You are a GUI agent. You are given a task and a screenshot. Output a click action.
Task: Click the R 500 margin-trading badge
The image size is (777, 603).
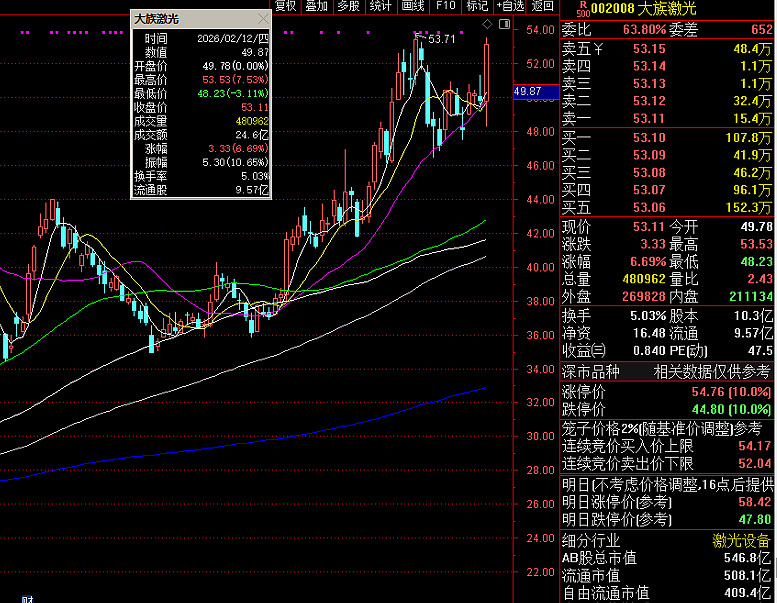583,9
